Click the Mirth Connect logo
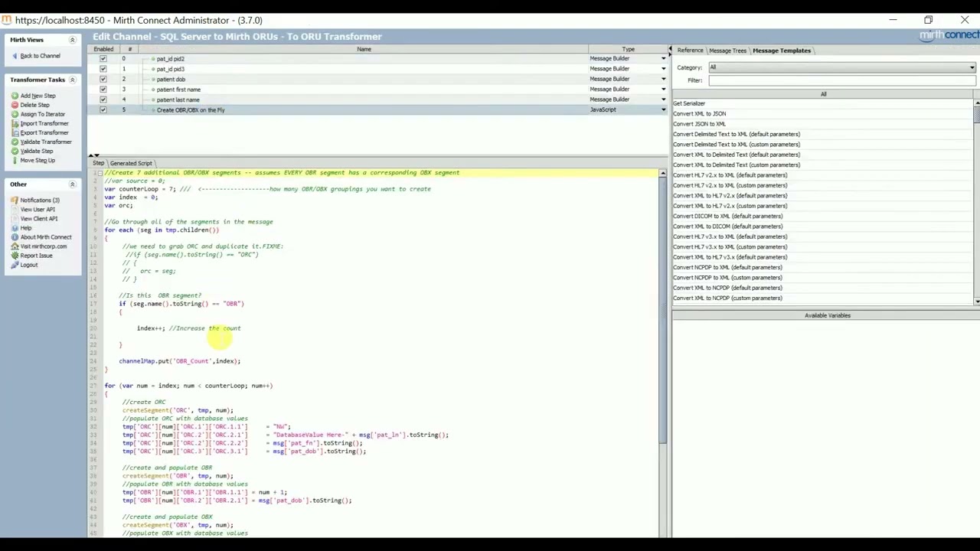The width and height of the screenshot is (980, 551). (949, 35)
